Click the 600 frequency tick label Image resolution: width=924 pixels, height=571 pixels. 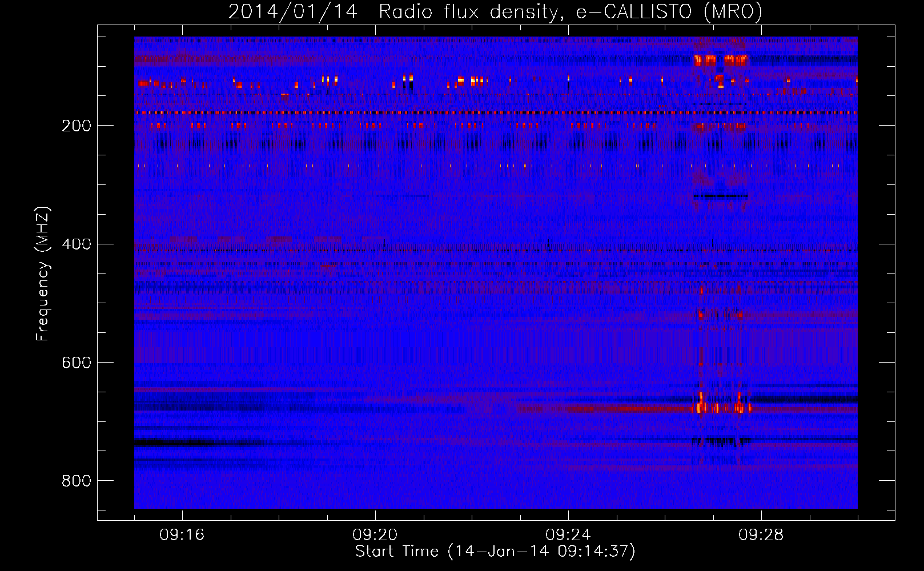[x=77, y=363]
